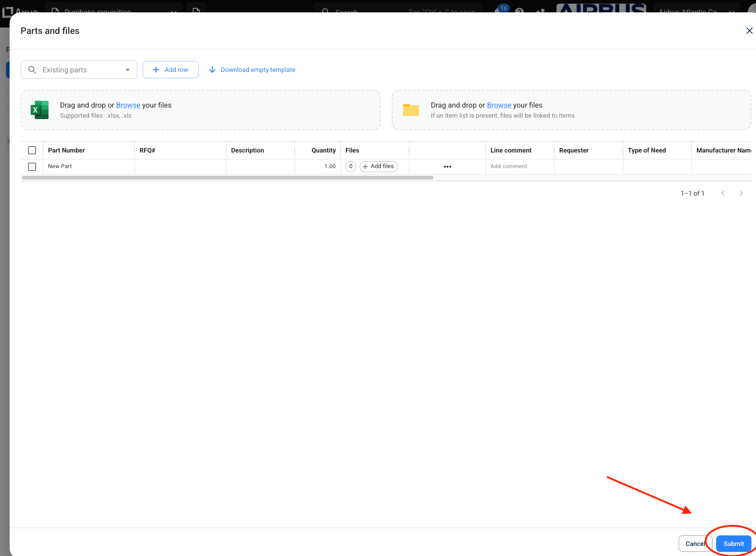Click the three-dots row options icon
756x556 pixels.
click(x=447, y=167)
